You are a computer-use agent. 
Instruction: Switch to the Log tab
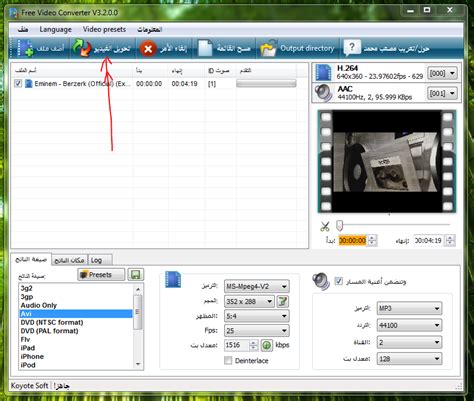[100, 260]
